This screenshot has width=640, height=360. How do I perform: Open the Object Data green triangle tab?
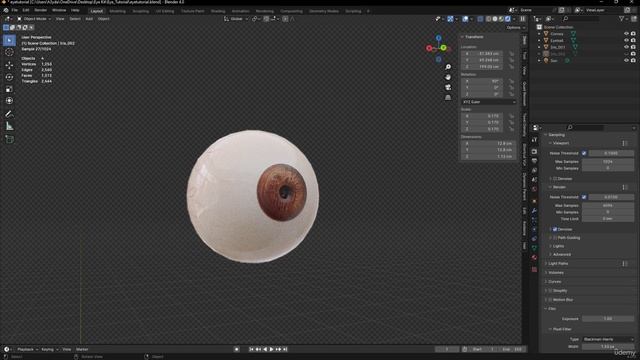534,248
